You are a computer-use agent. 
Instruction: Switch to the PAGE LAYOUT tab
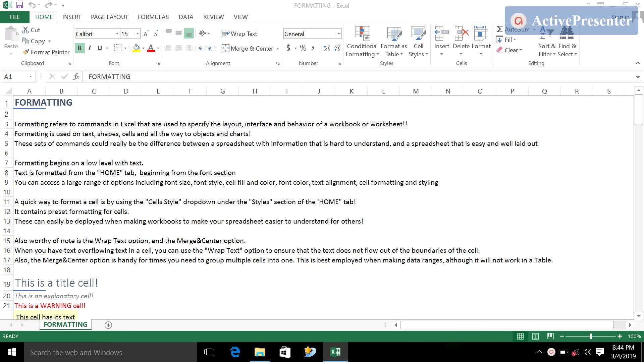109,17
